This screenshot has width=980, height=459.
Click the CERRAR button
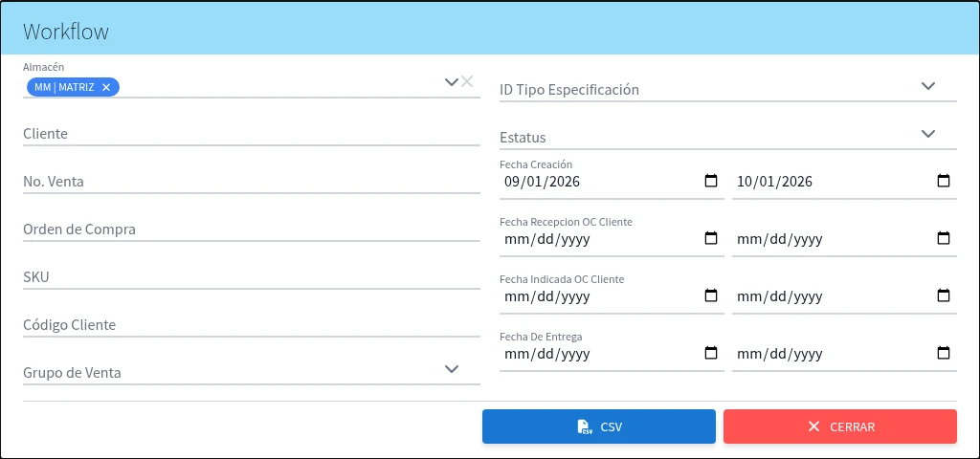pos(840,426)
